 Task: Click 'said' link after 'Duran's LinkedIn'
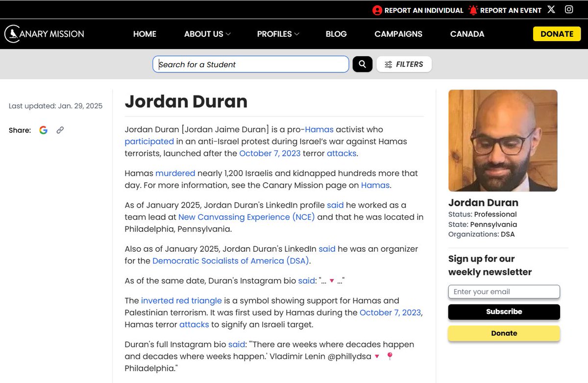[x=327, y=249]
